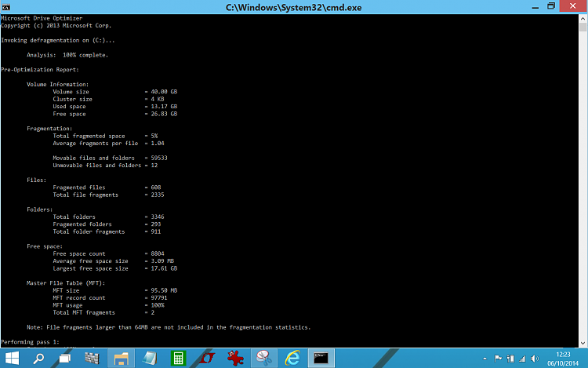The width and height of the screenshot is (588, 368).
Task: Open Action Center flag in tray
Action: coord(498,359)
